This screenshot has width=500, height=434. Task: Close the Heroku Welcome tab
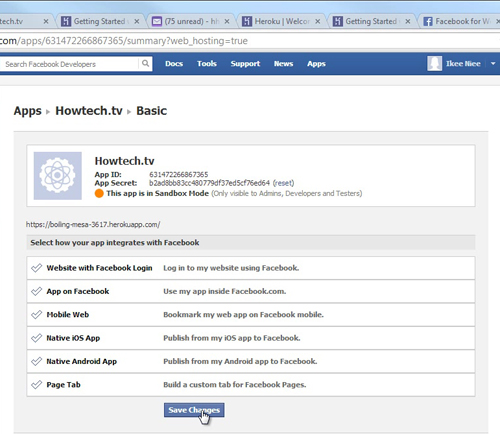[x=318, y=21]
